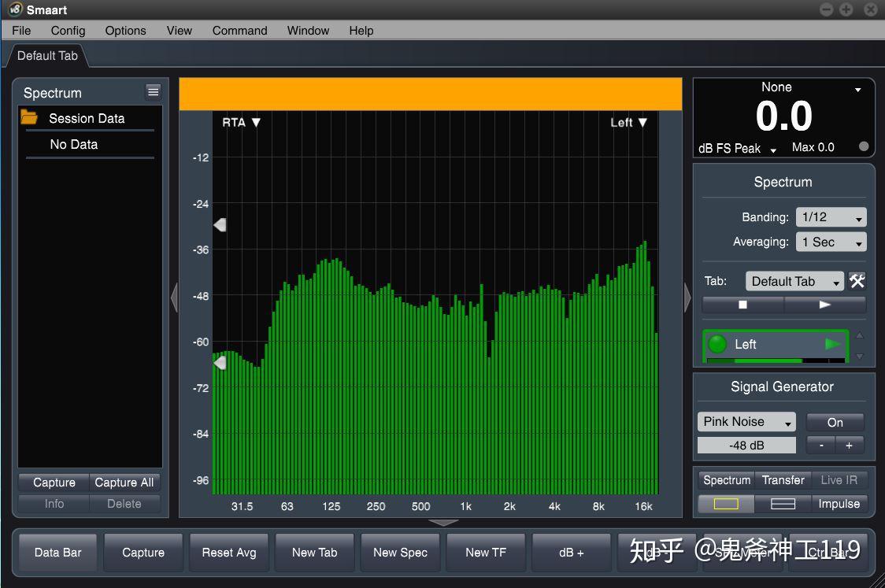Open the Tab selector Default Tab dropdown
Viewport: 885px width, 588px height.
coord(794,281)
